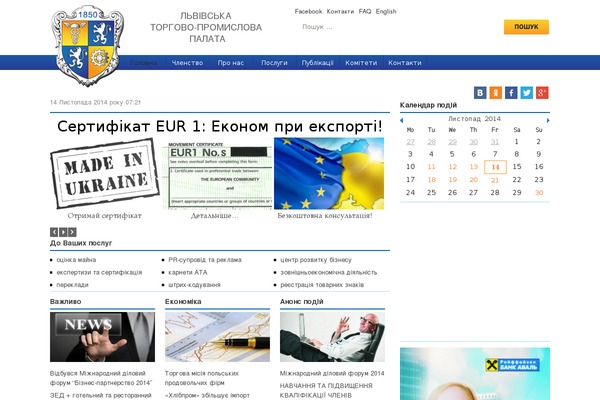Open the Торгова місія польських продовольчих фірм article

[x=202, y=378]
